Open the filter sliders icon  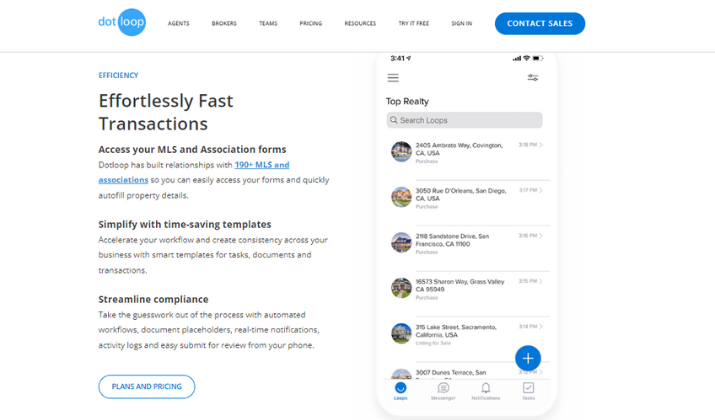(533, 78)
